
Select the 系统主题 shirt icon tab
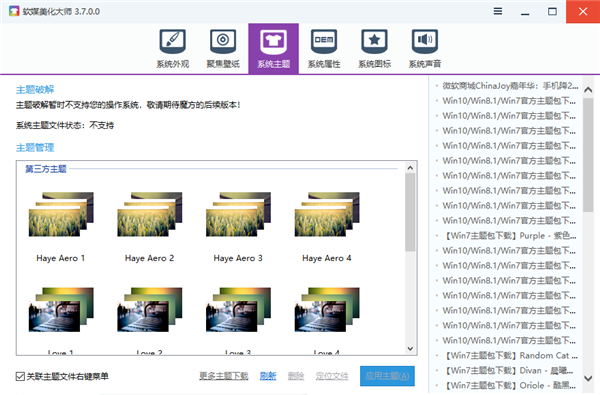coord(274,49)
